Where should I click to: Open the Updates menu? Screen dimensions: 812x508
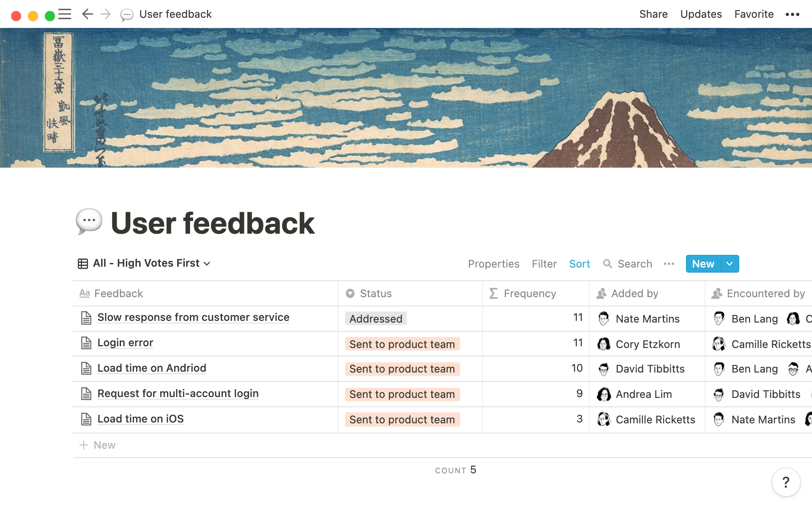tap(701, 14)
